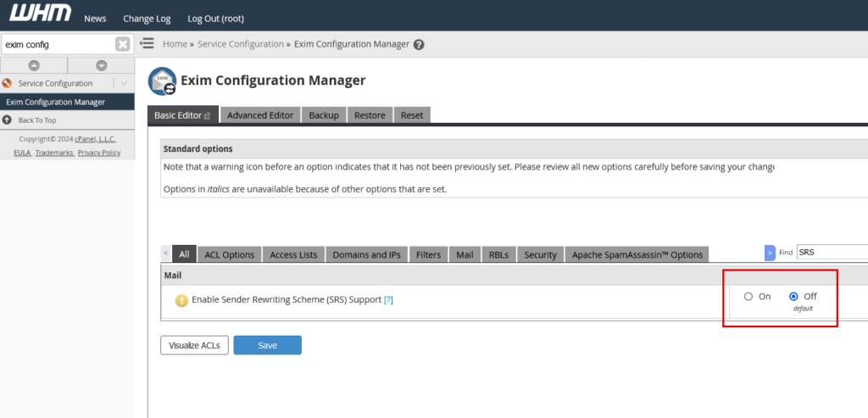Click the Visualize ACLs button
The height and width of the screenshot is (418, 868).
tap(194, 345)
